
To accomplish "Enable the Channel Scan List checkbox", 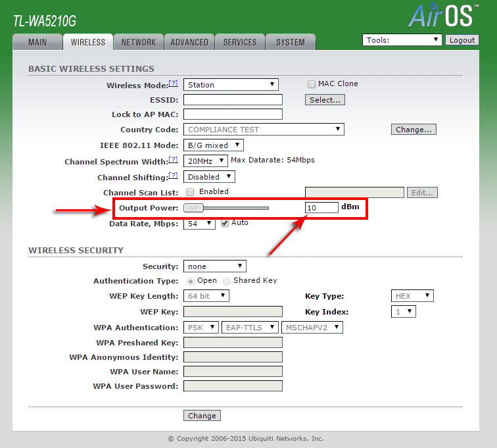I will pos(190,192).
